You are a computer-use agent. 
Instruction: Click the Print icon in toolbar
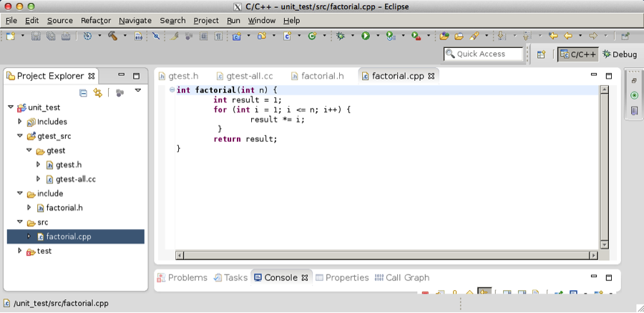(66, 37)
